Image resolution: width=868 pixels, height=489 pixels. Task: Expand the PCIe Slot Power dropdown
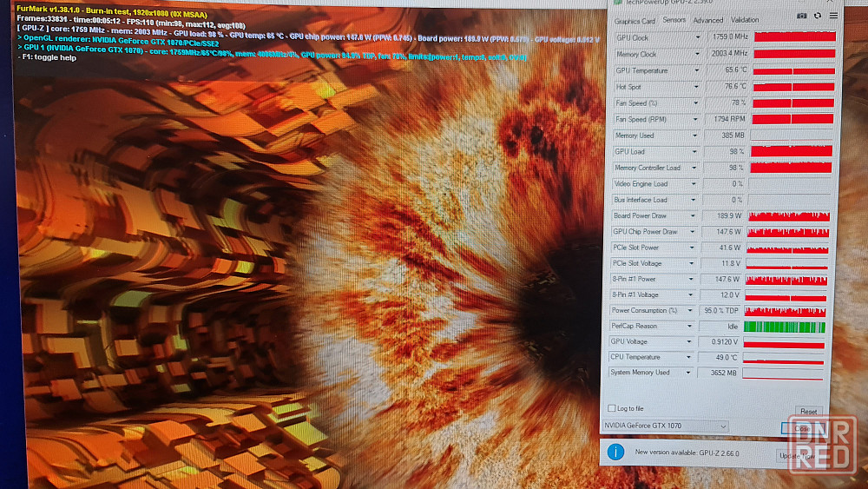pyautogui.click(x=692, y=248)
